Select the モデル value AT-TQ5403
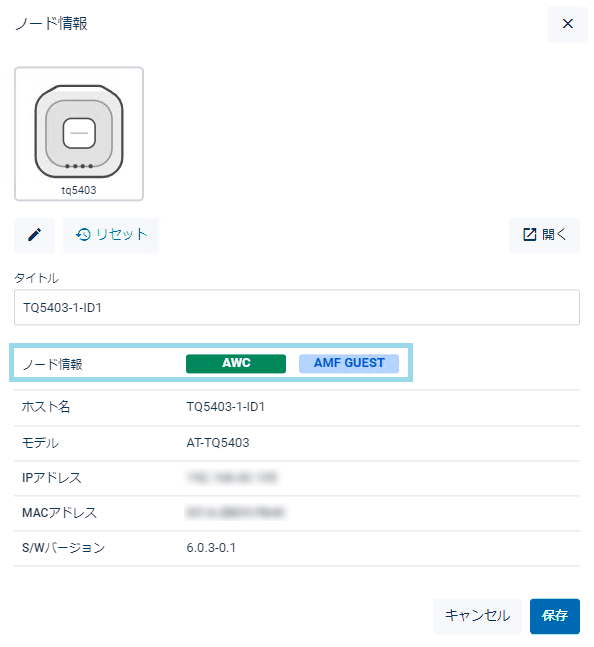The height and width of the screenshot is (647, 594). 218,443
